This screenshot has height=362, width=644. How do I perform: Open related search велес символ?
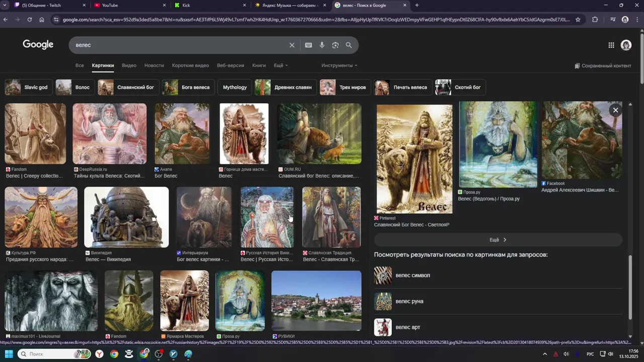click(498, 276)
